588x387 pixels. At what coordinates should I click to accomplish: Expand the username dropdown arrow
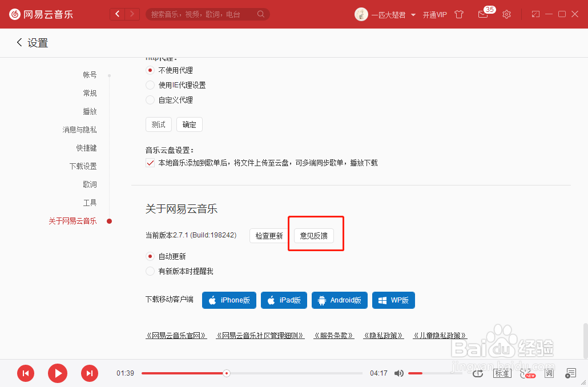(x=413, y=15)
